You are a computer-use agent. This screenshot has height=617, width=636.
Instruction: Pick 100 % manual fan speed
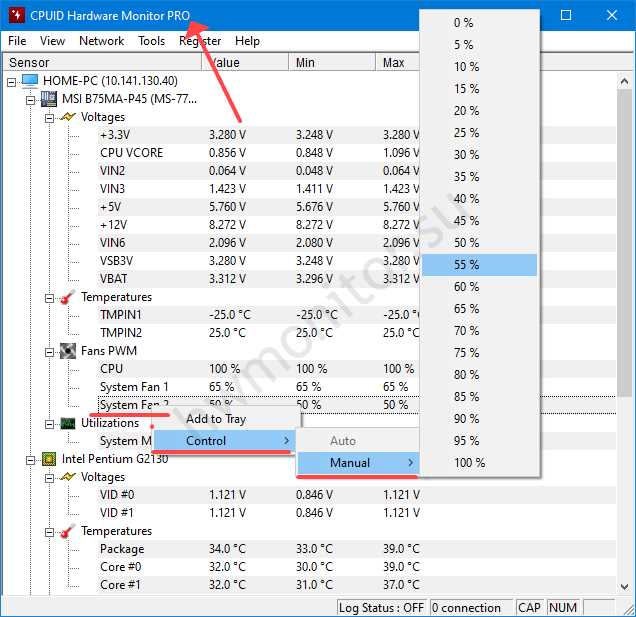click(479, 463)
